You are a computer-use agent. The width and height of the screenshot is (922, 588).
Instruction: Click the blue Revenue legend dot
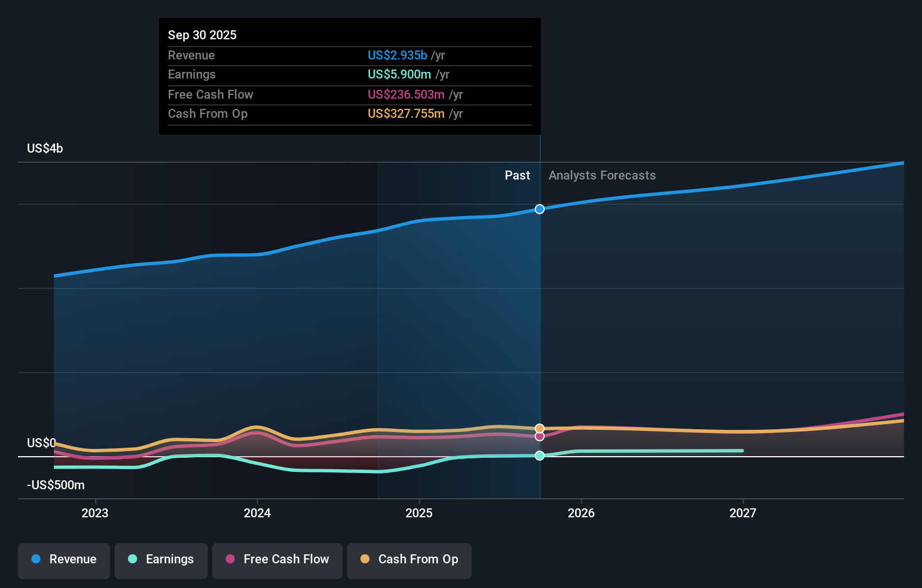[x=35, y=559]
